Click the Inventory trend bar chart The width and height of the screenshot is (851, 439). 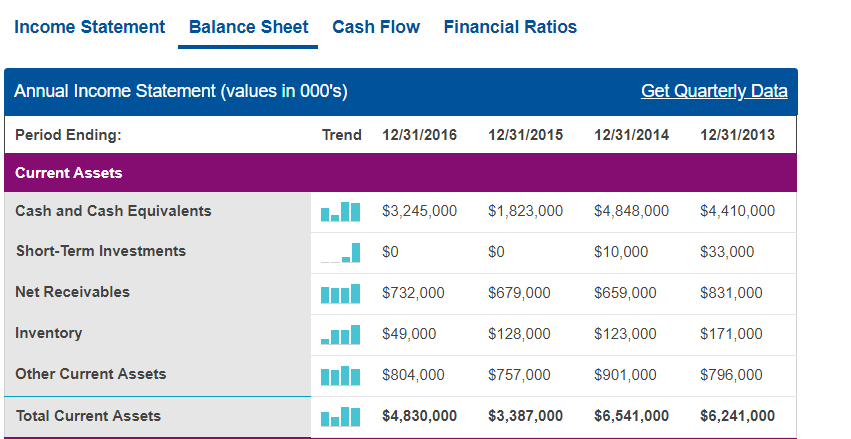click(340, 334)
